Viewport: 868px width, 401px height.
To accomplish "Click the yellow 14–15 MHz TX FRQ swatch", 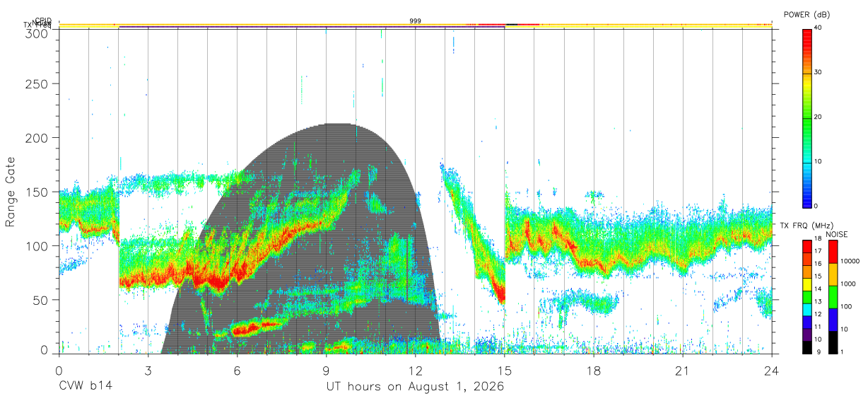I will (x=807, y=284).
